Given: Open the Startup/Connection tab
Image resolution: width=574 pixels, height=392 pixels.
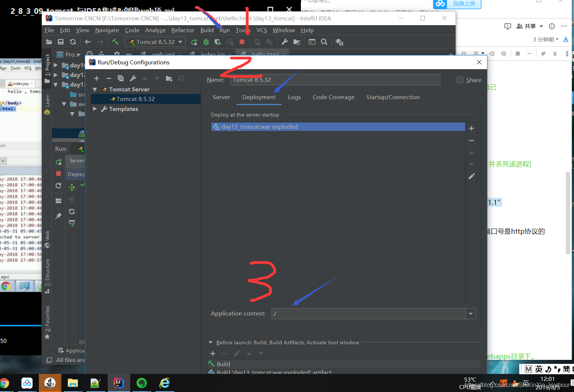Looking at the screenshot, I should click(x=393, y=97).
